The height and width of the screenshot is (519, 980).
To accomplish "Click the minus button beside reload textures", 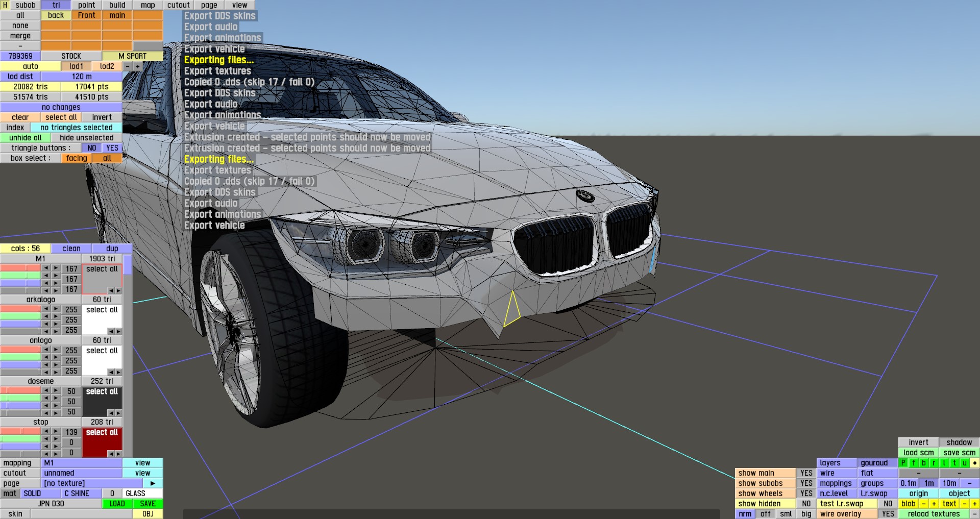I will click(975, 514).
